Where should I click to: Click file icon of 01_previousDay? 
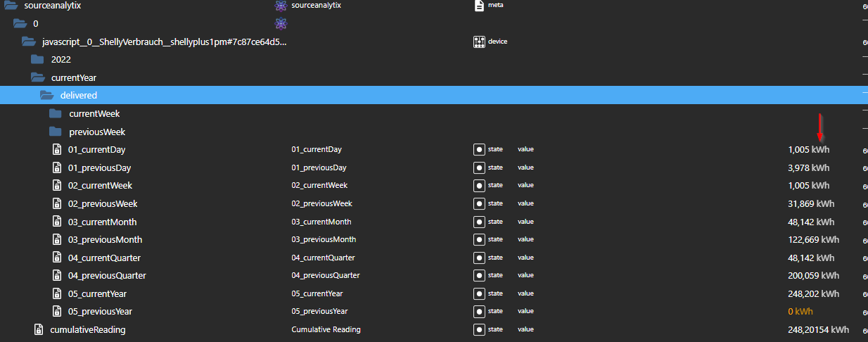[57, 167]
